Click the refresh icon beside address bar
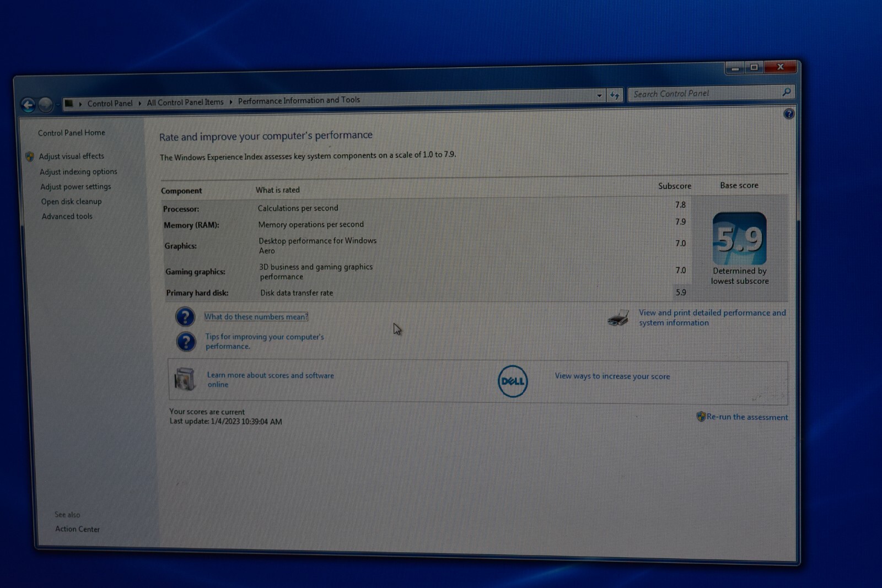 tap(615, 95)
